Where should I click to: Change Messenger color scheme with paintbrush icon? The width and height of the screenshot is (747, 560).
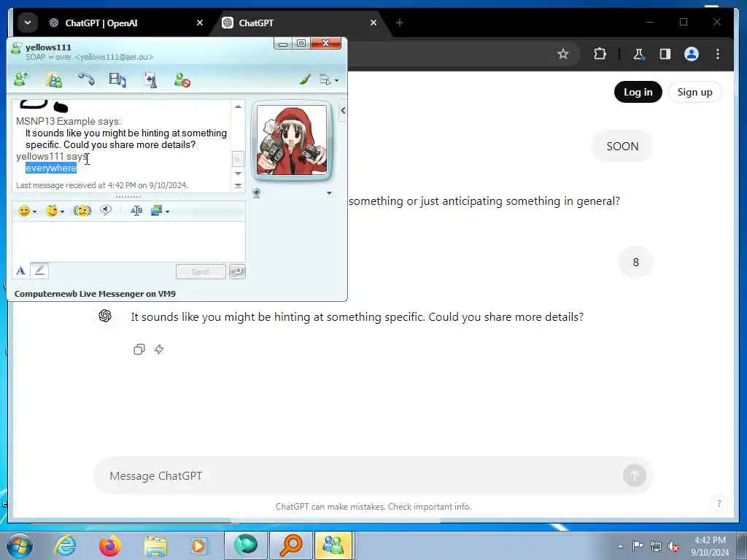[305, 79]
